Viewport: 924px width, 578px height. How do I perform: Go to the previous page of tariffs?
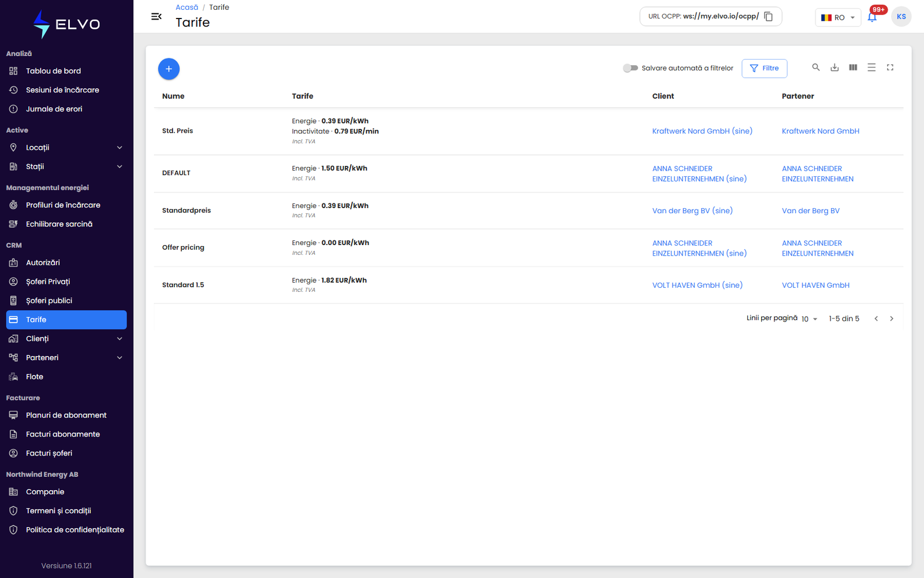pos(876,318)
